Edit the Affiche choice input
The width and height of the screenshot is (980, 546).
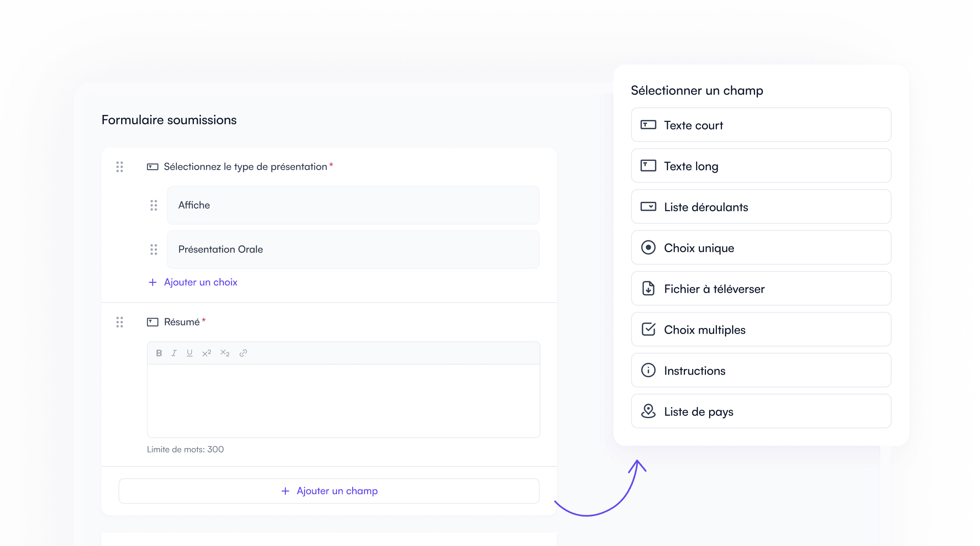[x=353, y=205]
